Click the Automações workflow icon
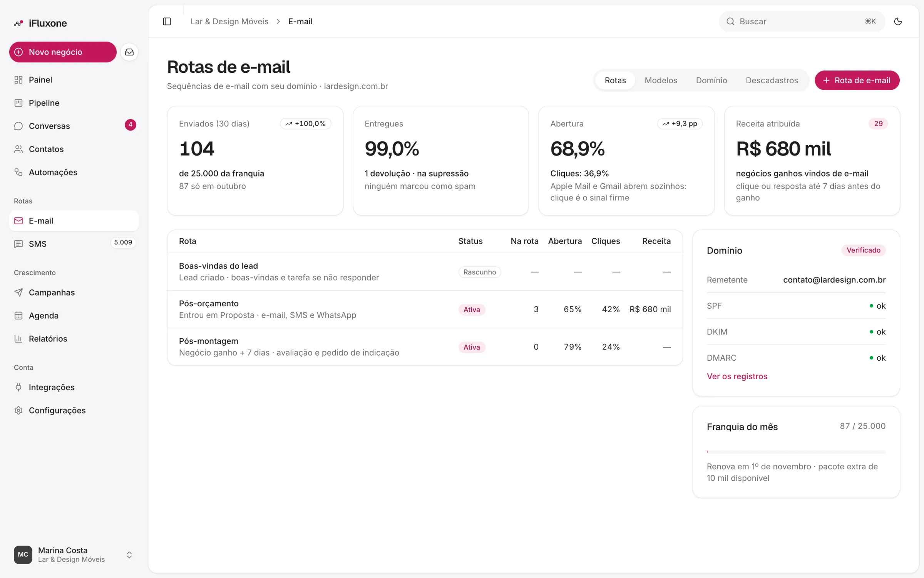 pos(18,172)
